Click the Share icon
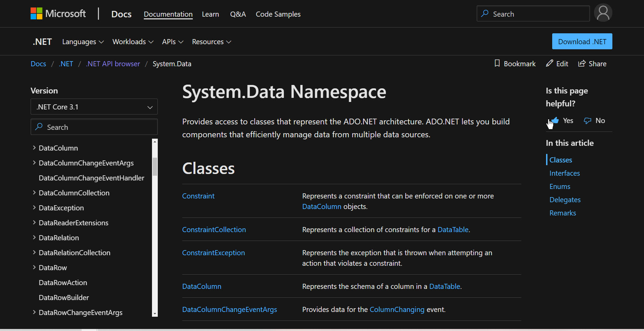Viewport: 644px width, 331px height. pyautogui.click(x=582, y=64)
